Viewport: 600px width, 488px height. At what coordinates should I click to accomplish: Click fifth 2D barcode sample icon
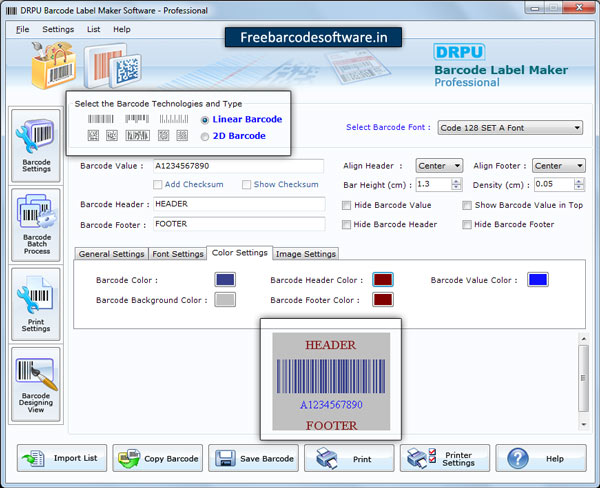coord(182,135)
